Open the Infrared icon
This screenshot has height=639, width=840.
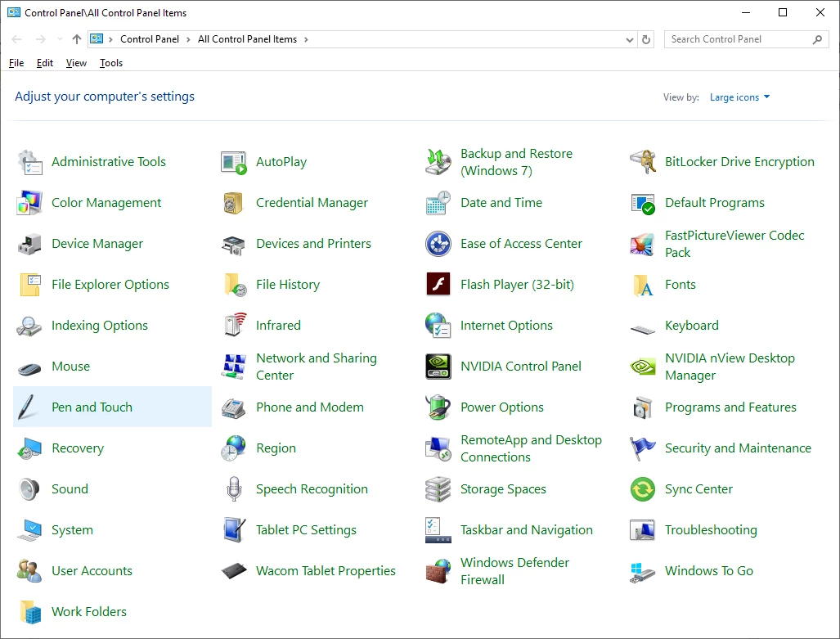click(x=234, y=326)
